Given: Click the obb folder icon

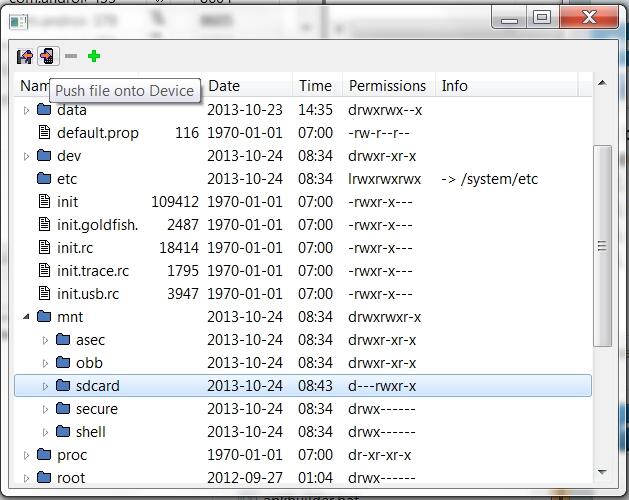Looking at the screenshot, I should tap(63, 362).
